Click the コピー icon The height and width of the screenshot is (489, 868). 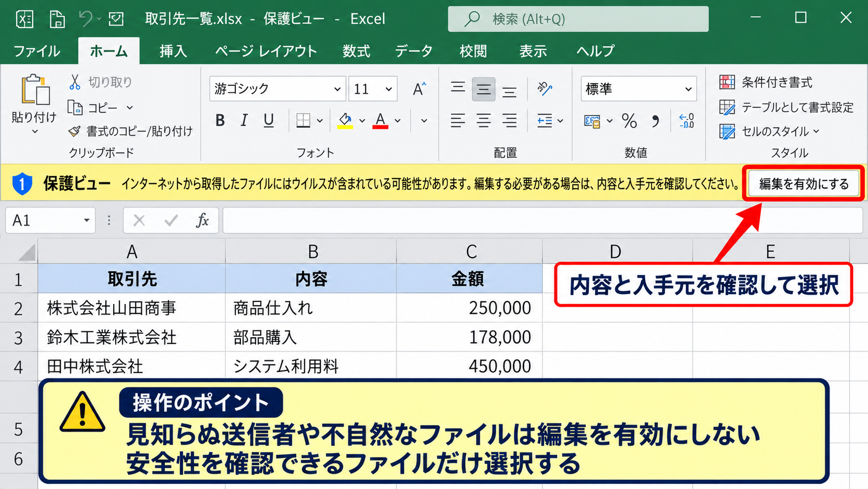[x=75, y=108]
